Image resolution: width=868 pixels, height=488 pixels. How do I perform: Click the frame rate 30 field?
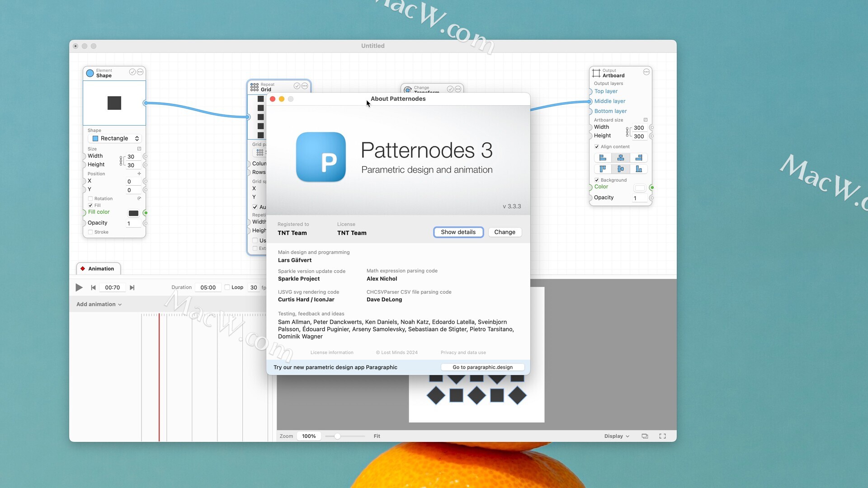(254, 287)
